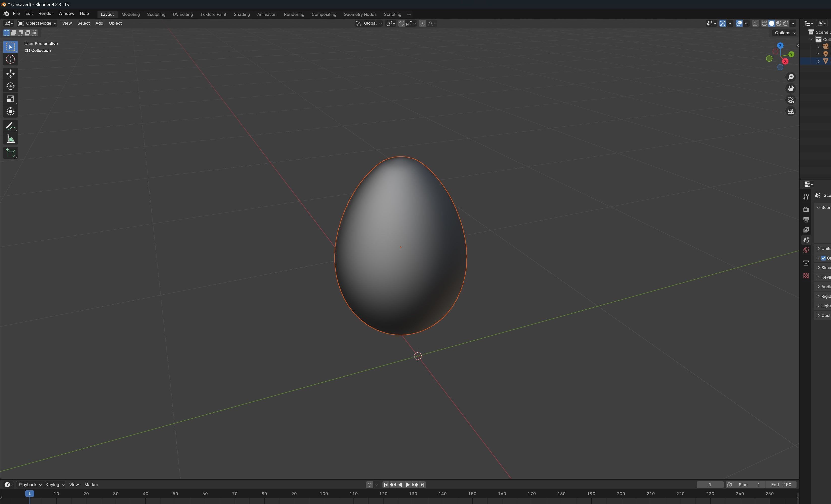Click the Z axis on navigation gizmo
The image size is (831, 504).
[780, 46]
